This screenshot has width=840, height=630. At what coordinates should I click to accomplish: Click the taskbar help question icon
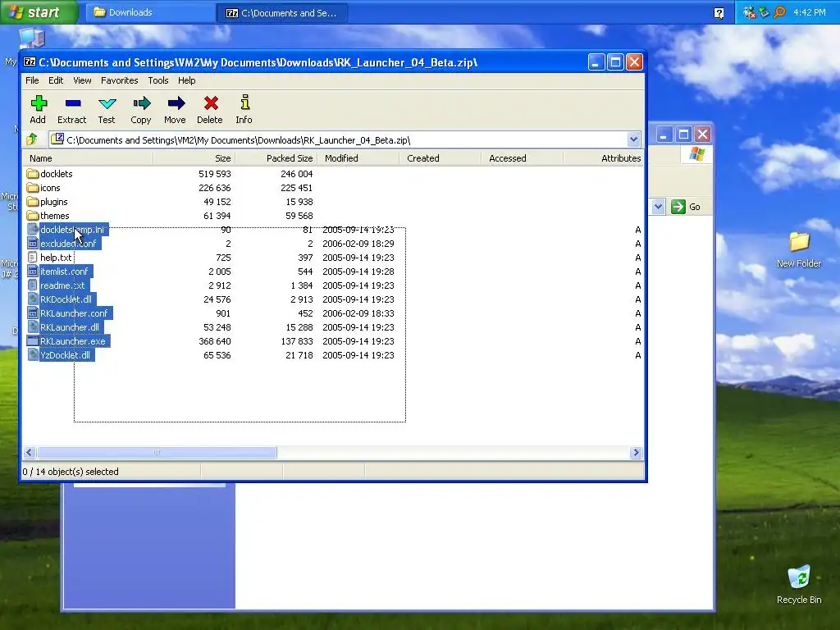[719, 13]
